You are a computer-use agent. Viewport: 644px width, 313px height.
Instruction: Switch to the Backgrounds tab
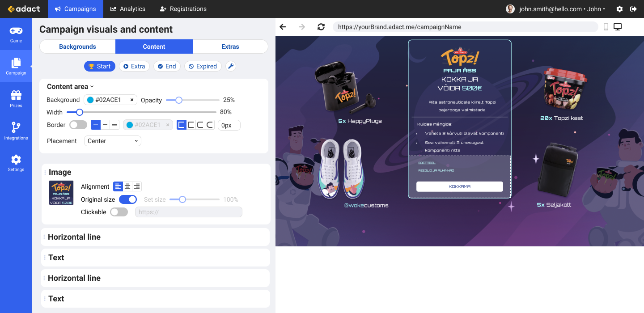(77, 47)
